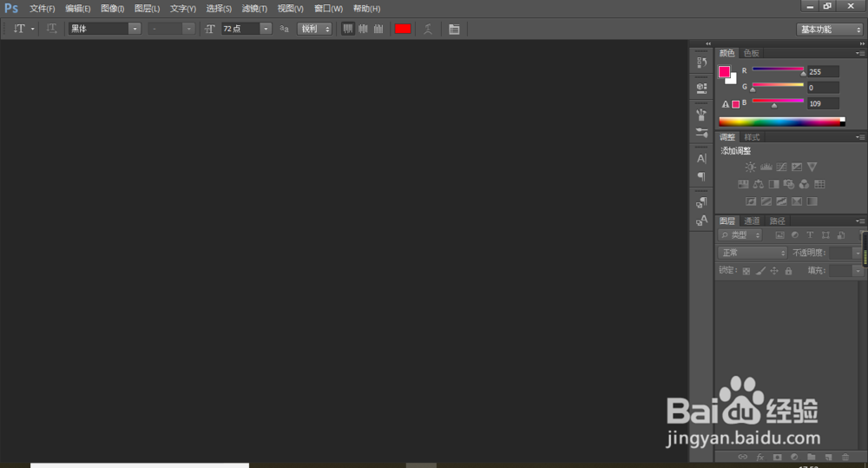Add an Invert adjustment
Image resolution: width=868 pixels, height=468 pixels.
pos(751,201)
